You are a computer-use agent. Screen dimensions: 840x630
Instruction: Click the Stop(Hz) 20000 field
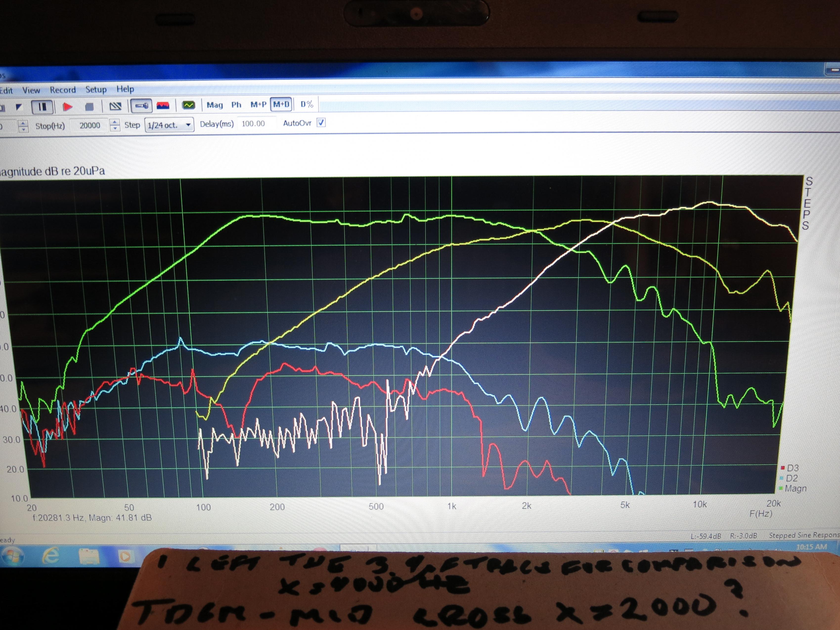(x=90, y=125)
